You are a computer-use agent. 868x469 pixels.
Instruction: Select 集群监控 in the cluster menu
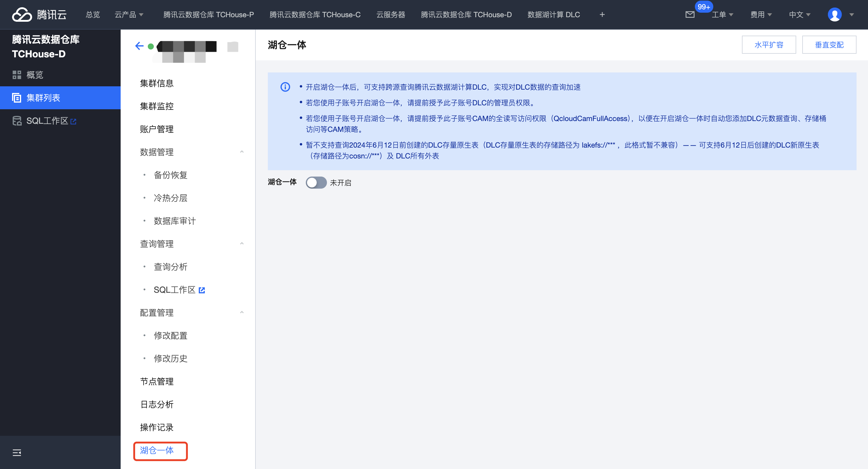pyautogui.click(x=157, y=106)
